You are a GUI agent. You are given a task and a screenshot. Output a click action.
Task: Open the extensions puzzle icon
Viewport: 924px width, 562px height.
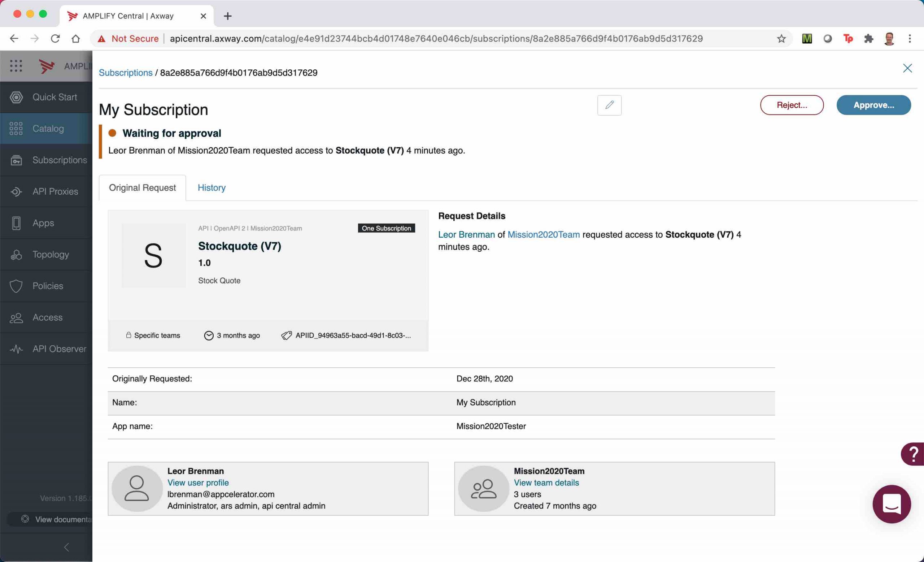tap(868, 38)
